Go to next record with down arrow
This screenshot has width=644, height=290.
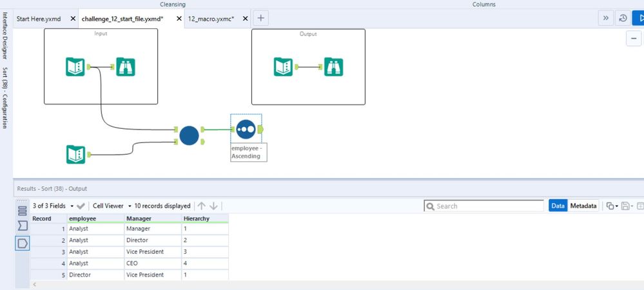[213, 206]
